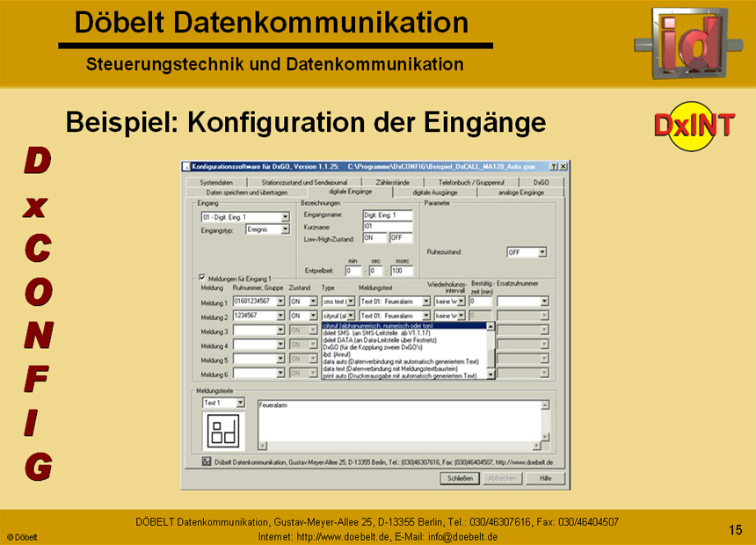Switch to the Systemdaten tab
Screen dimensions: 756x545
(x=216, y=182)
